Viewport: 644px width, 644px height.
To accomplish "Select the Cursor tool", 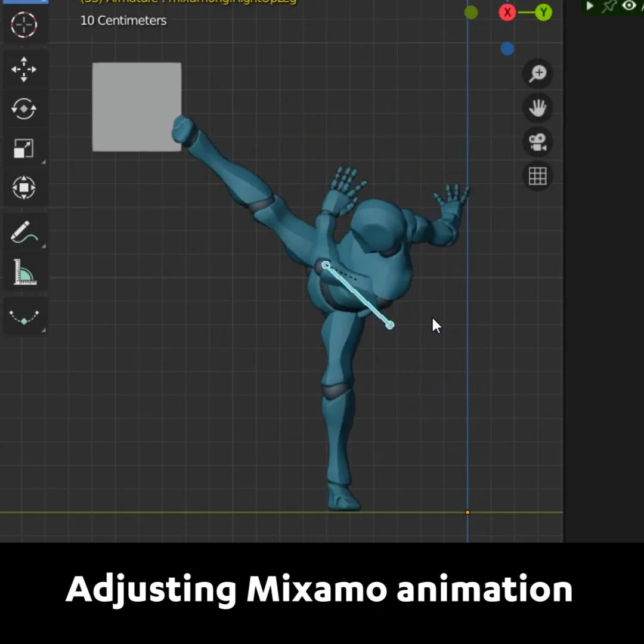I will pos(24,24).
